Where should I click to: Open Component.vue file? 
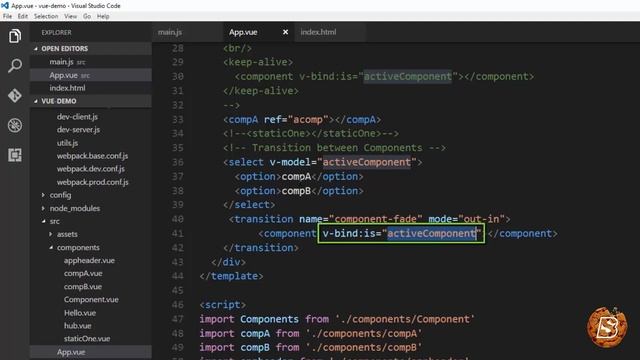[91, 300]
